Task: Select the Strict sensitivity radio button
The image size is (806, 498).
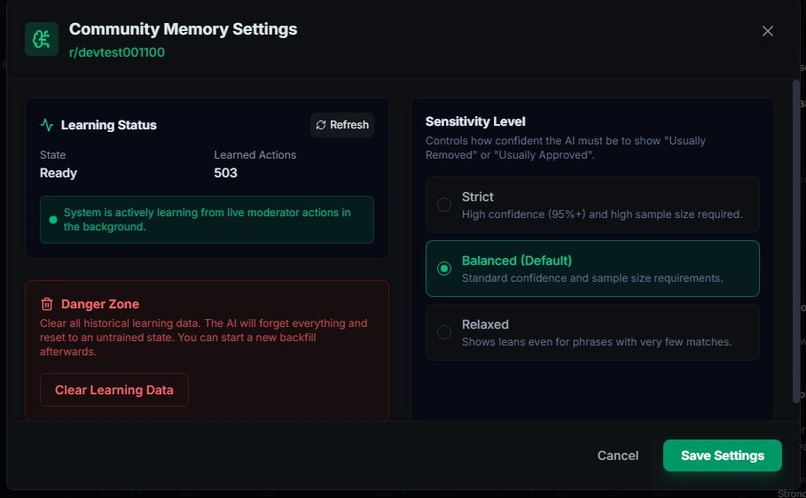Action: 444,205
